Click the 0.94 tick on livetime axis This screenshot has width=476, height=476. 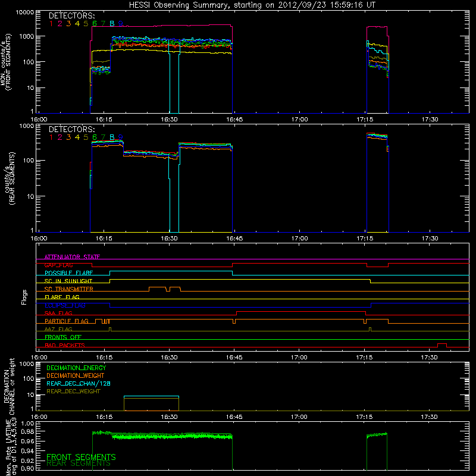coord(27,450)
